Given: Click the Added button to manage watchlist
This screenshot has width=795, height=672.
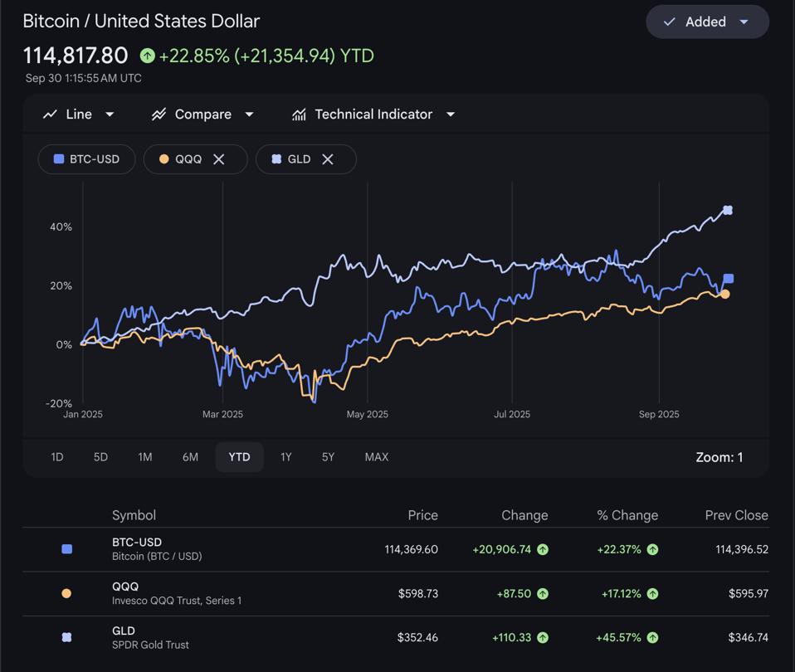Looking at the screenshot, I should (707, 22).
